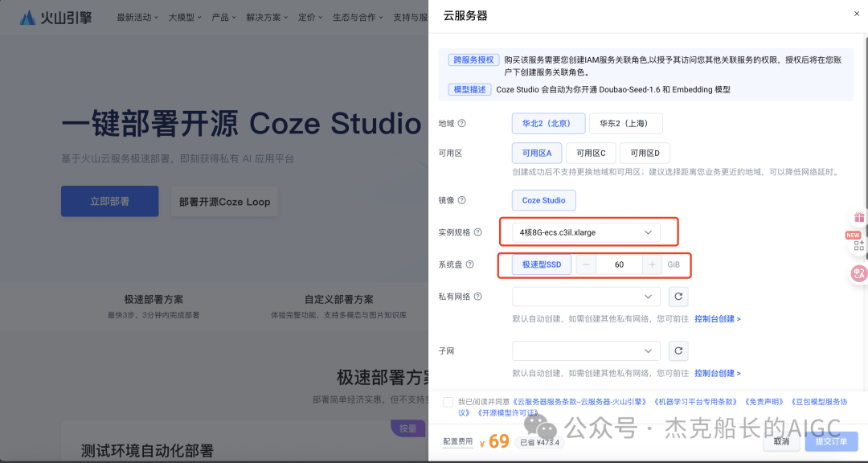Screen dimensions: 868x463
Task: Click the pink translate icon
Action: click(x=858, y=273)
